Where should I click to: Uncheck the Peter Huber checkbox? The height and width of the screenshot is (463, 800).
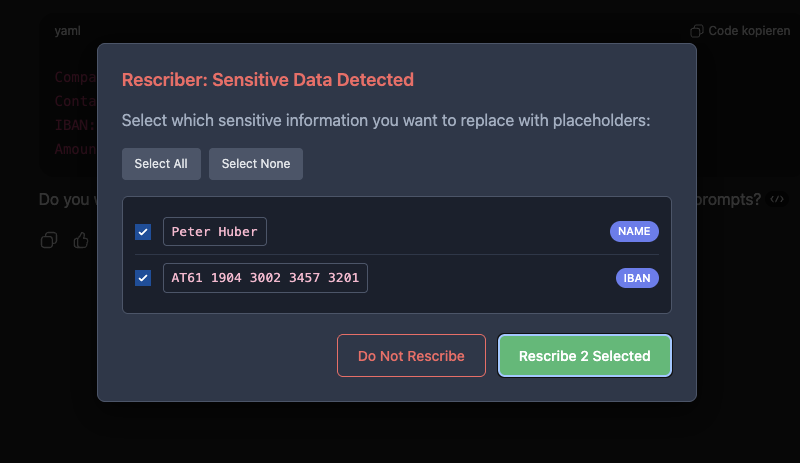[x=143, y=232]
